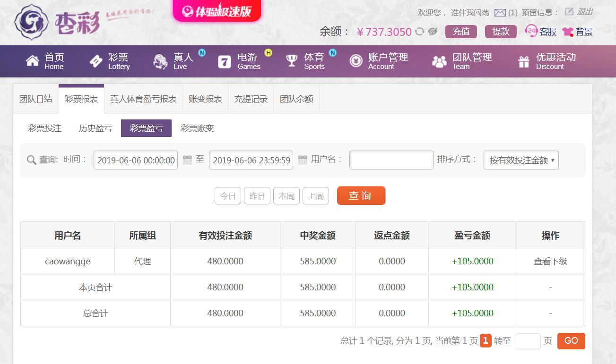Click the 本周 quick date button
This screenshot has width=616, height=364.
pyautogui.click(x=286, y=196)
